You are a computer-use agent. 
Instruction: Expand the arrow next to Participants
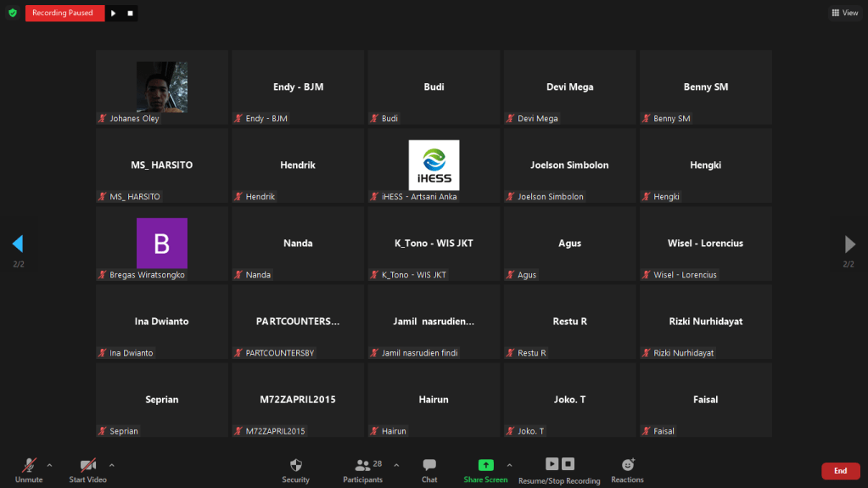click(x=396, y=465)
